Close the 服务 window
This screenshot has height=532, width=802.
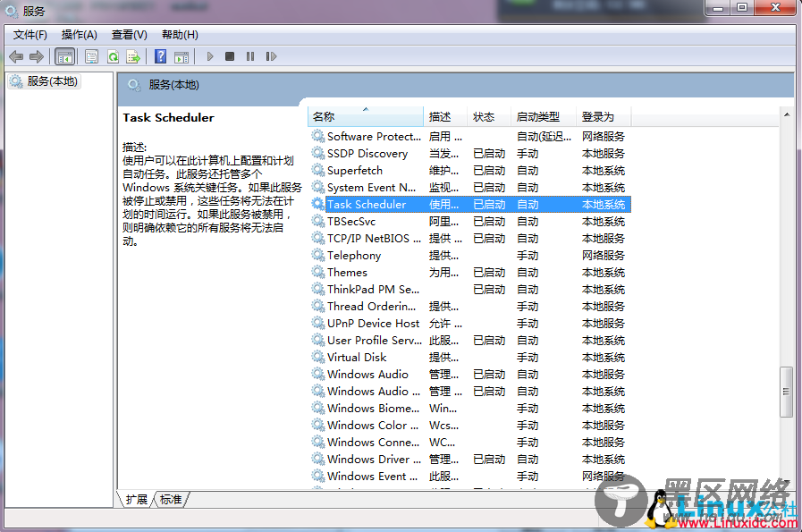(x=775, y=8)
